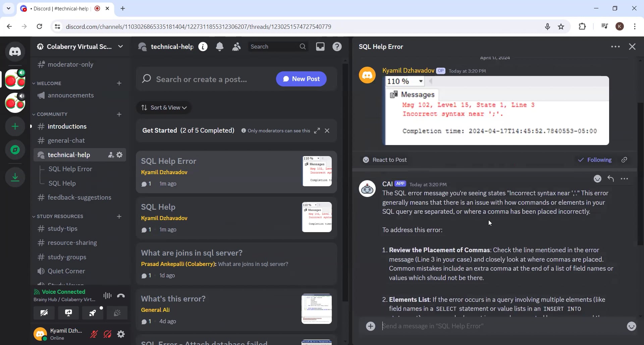Reply to CAI message arrow icon
The image size is (644, 345).
(x=611, y=179)
